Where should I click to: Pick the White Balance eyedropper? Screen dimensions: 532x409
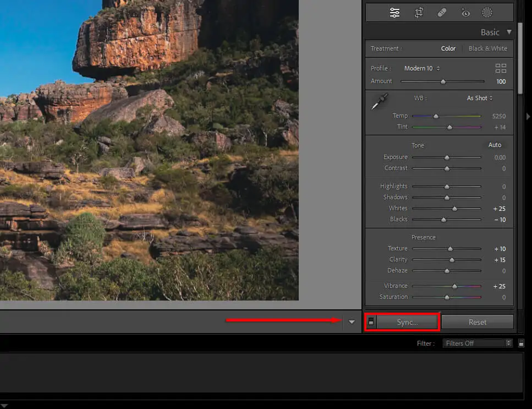click(380, 101)
